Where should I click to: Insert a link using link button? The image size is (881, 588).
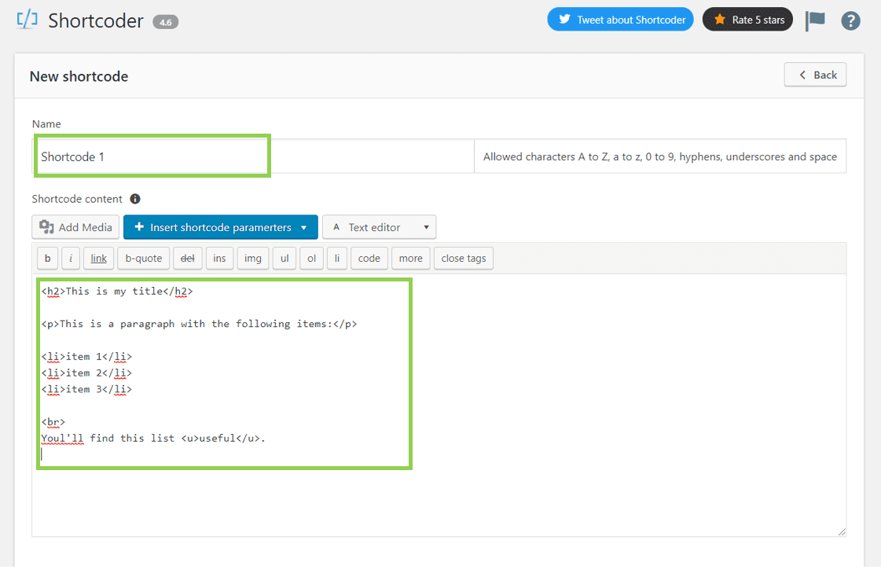pos(98,258)
